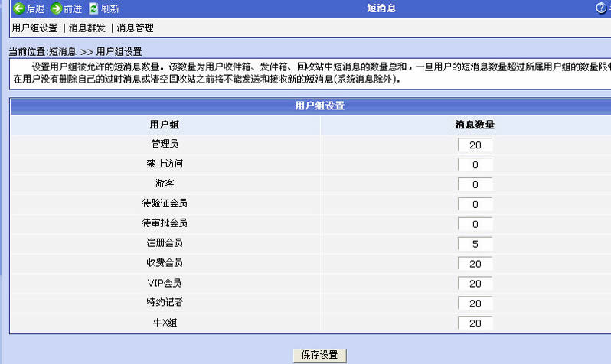Select the 牛X组 group name
Image resolution: width=611 pixels, height=364 pixels.
[165, 323]
